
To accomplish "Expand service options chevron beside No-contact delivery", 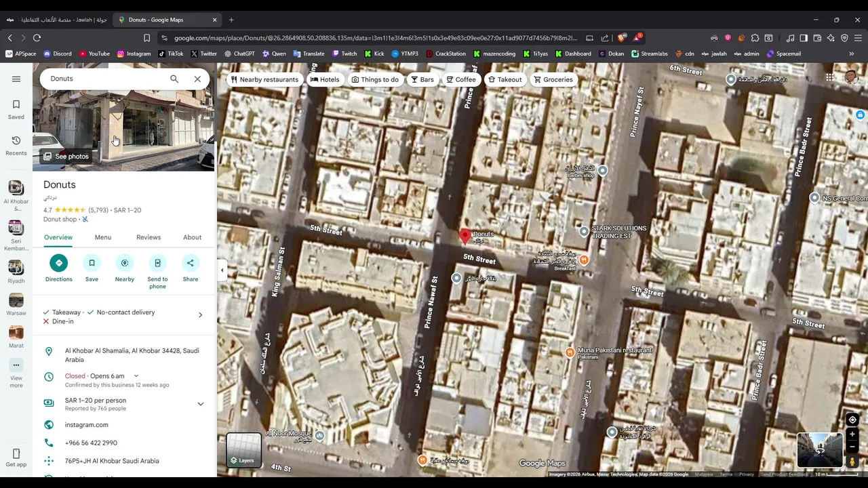I will (x=200, y=315).
